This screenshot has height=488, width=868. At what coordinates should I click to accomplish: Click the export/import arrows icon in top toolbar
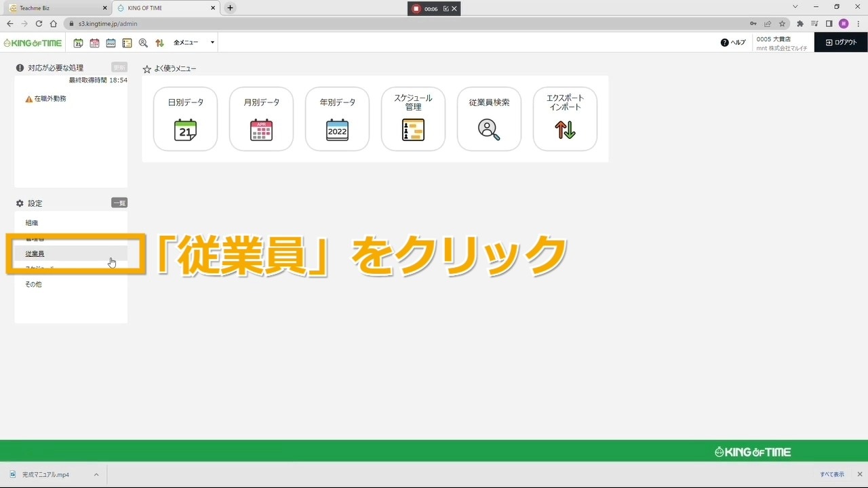[159, 43]
